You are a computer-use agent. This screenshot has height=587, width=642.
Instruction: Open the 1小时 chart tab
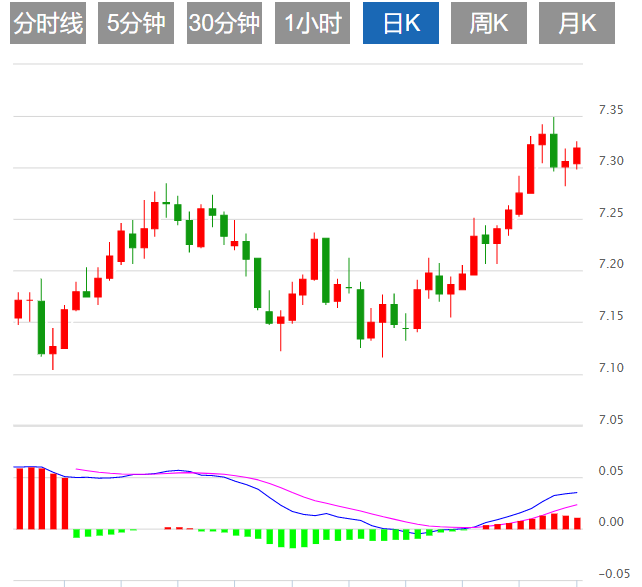click(312, 23)
